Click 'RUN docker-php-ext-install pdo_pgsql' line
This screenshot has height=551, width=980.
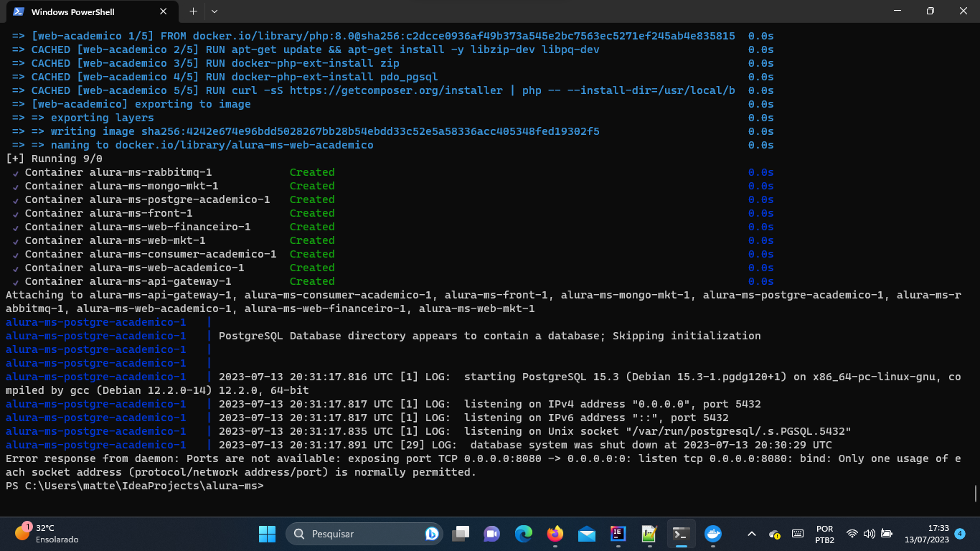click(321, 77)
